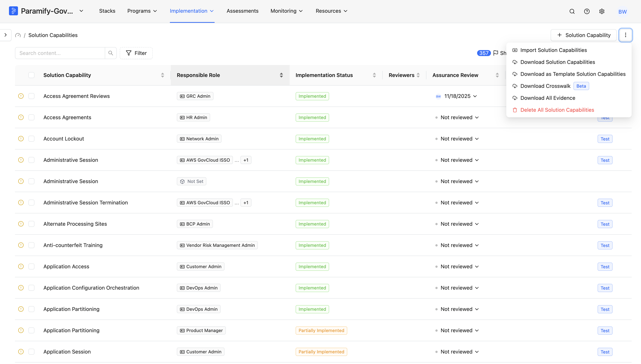Sort by Responsible Role column arrows
Image resolution: width=641 pixels, height=364 pixels.
(x=281, y=75)
